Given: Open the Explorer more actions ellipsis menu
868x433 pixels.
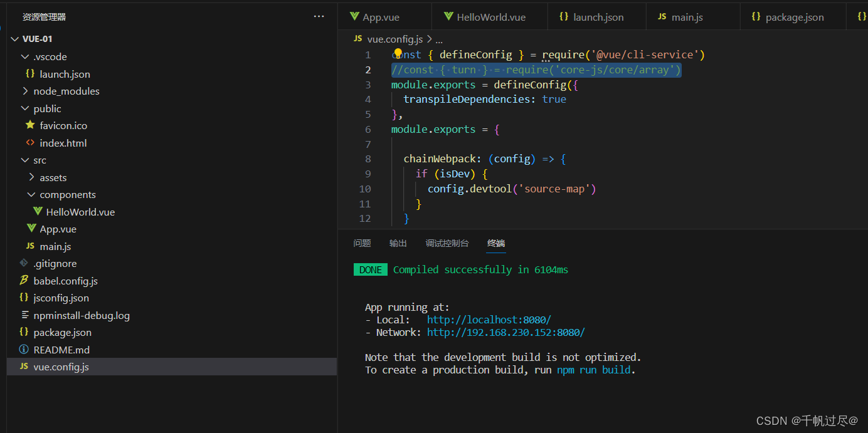Looking at the screenshot, I should point(319,17).
